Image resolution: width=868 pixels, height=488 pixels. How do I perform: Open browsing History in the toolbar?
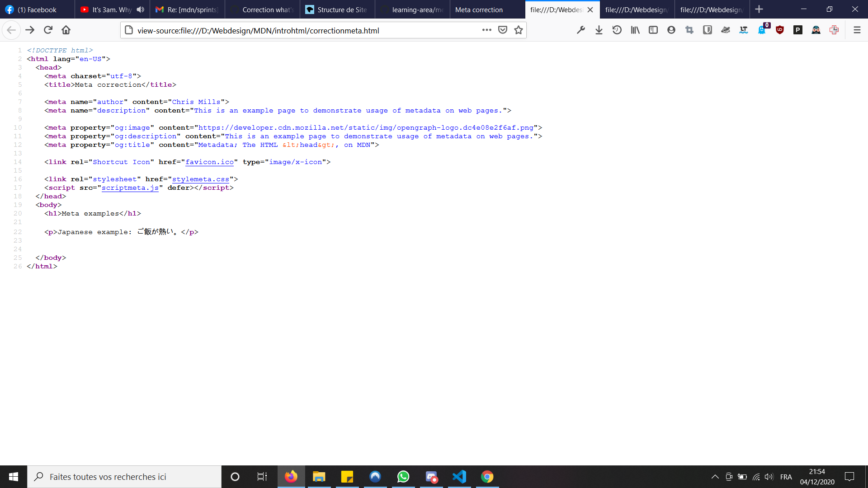tap(618, 30)
